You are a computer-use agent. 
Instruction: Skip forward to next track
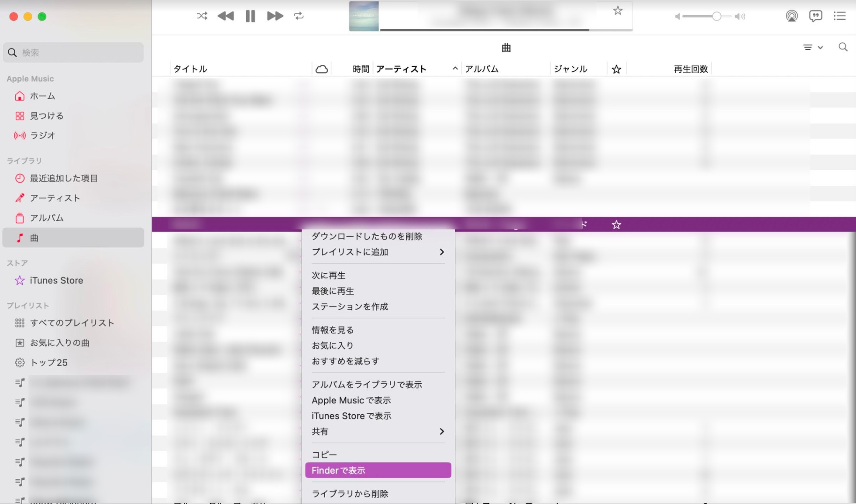click(x=275, y=16)
